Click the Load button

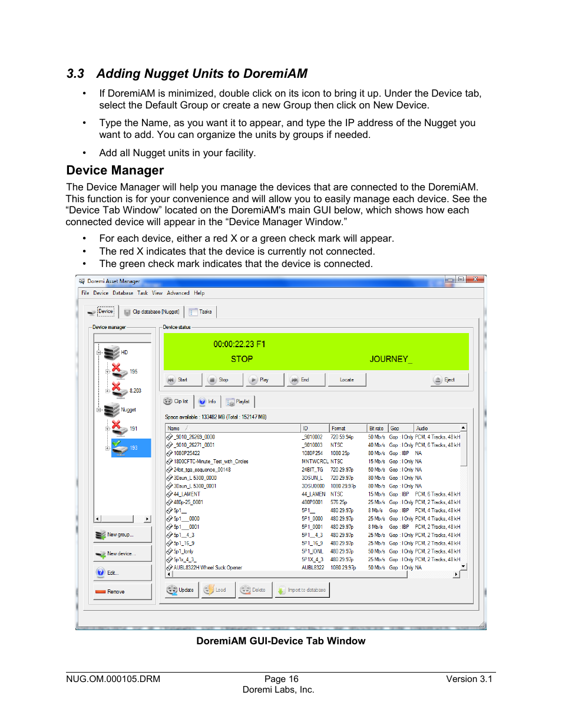point(218,590)
